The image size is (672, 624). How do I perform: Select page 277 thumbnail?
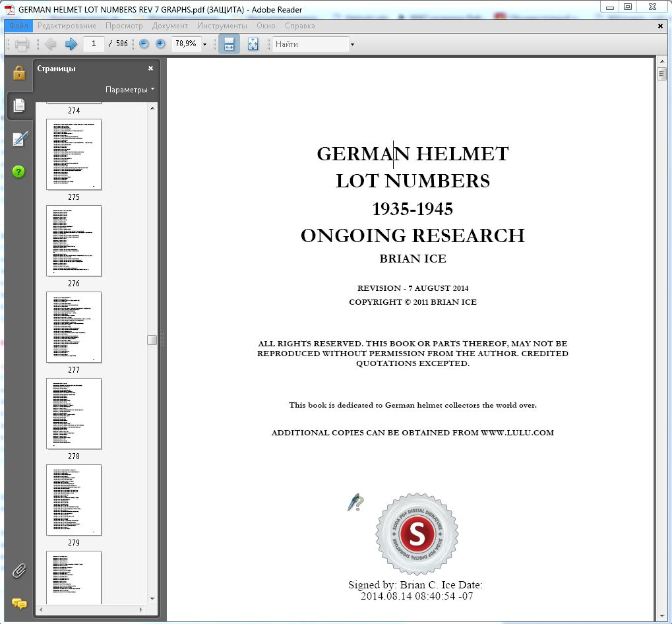point(74,327)
